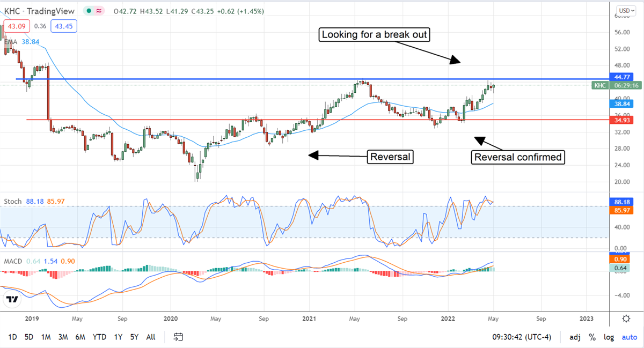Open chart settings gear icon

[x=626, y=319]
